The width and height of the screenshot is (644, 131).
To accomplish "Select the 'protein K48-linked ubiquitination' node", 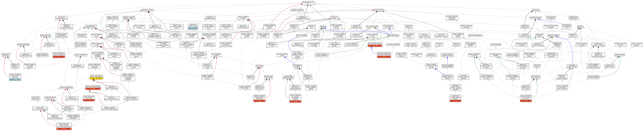I will (x=89, y=98).
